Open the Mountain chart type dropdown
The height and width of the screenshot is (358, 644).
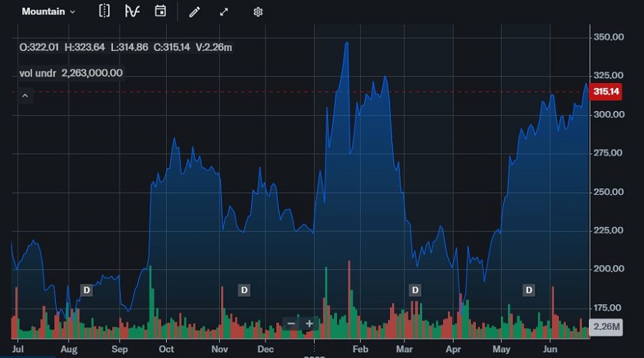[x=49, y=11]
